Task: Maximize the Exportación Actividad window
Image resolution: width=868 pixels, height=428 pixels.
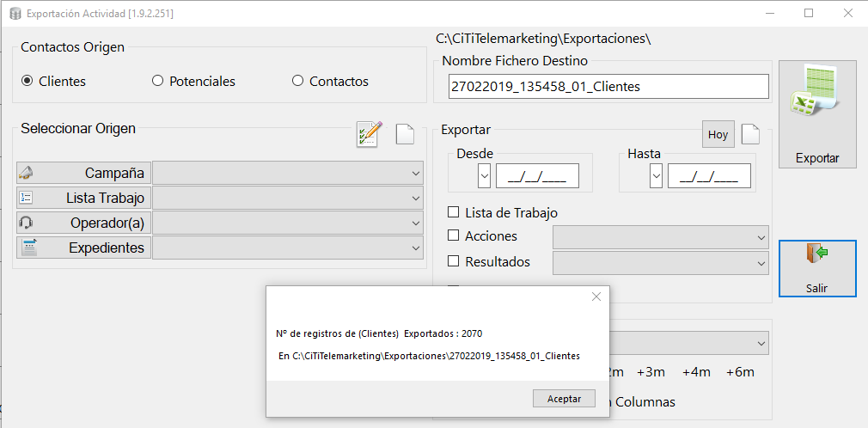Action: [x=809, y=13]
